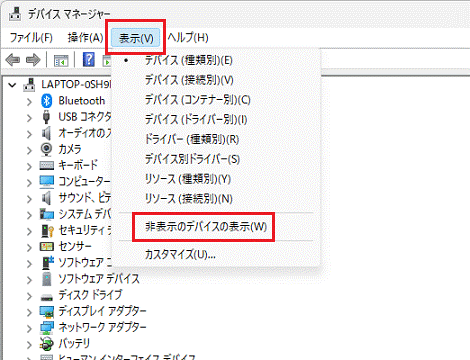Select the センサー tree label

click(75, 247)
